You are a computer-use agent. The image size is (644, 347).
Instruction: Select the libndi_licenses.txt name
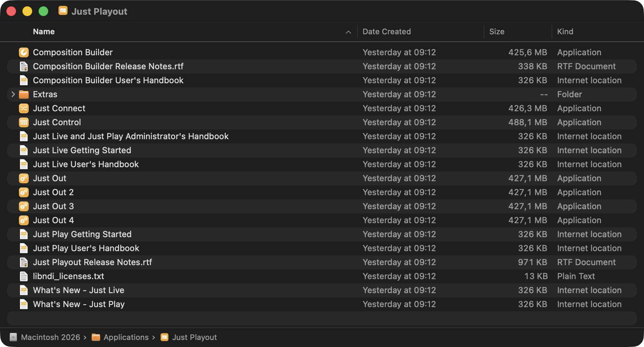tap(69, 276)
